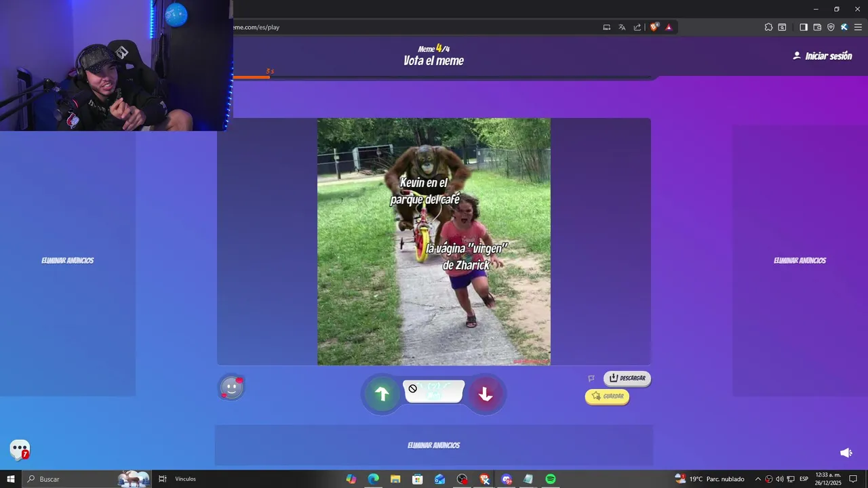Open Brave Wallet icon
The height and width of the screenshot is (488, 868).
click(817, 27)
